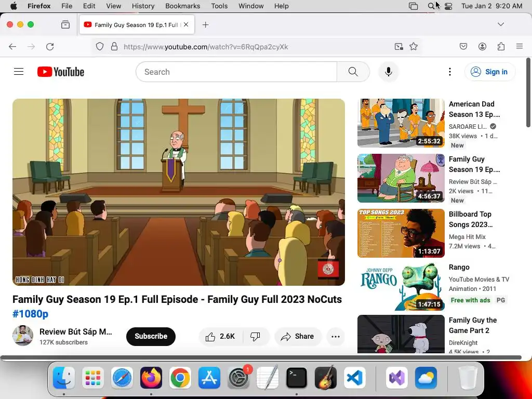This screenshot has height=399, width=532.
Task: Click the Rango title text
Action: click(x=459, y=267)
